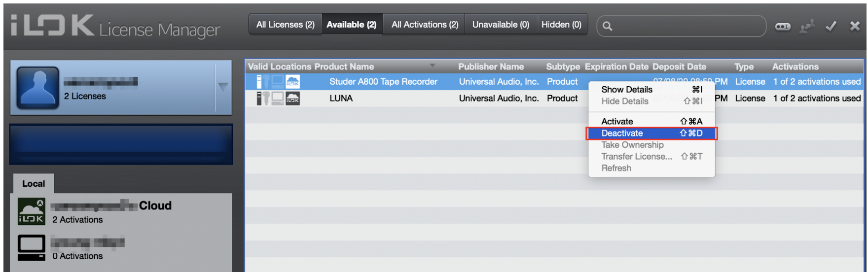Click the dark blue panel below the account
The image size is (868, 276).
121,144
